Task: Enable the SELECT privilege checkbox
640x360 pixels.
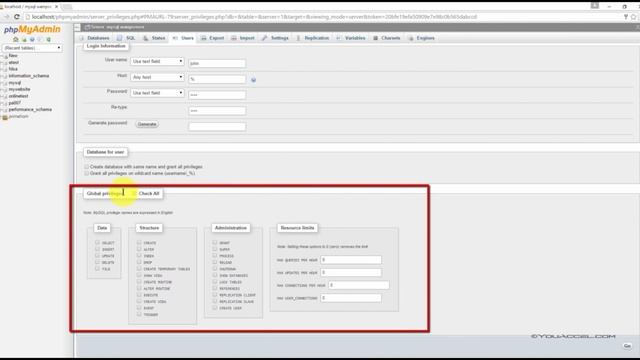Action: [97, 242]
